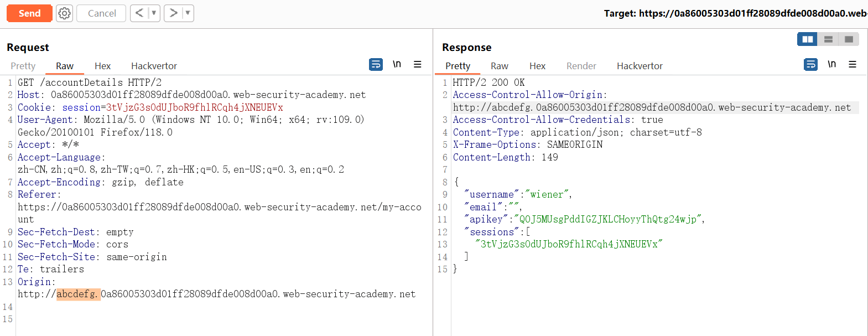Switch the Request view to the Pretty tab
Screen dimensions: 868x336
coord(23,66)
